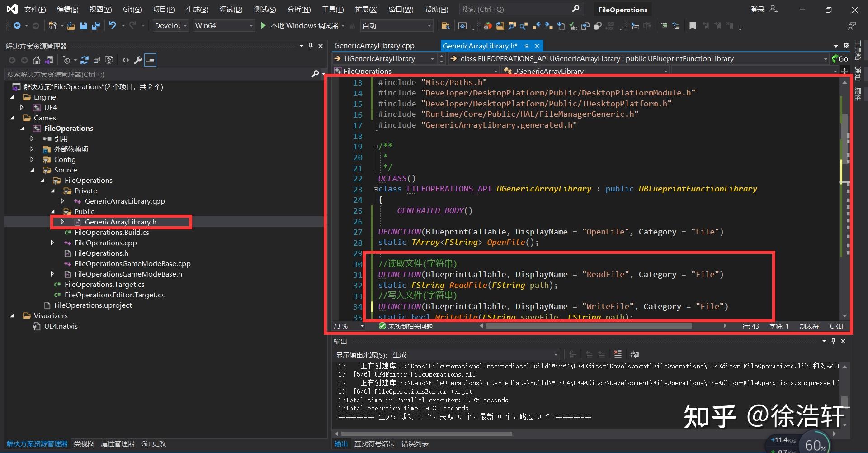The height and width of the screenshot is (453, 868).
Task: Click the Undo icon in the toolbar
Action: (113, 25)
